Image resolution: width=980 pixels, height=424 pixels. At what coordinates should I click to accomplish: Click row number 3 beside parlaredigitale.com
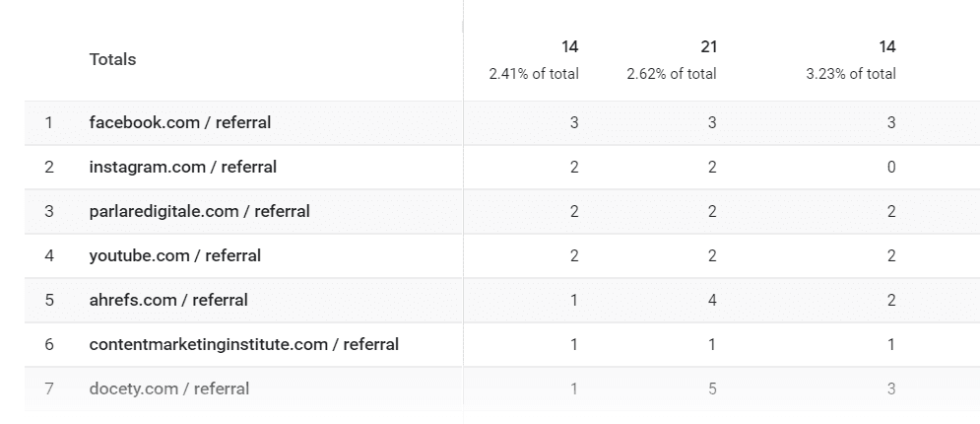coord(48,212)
